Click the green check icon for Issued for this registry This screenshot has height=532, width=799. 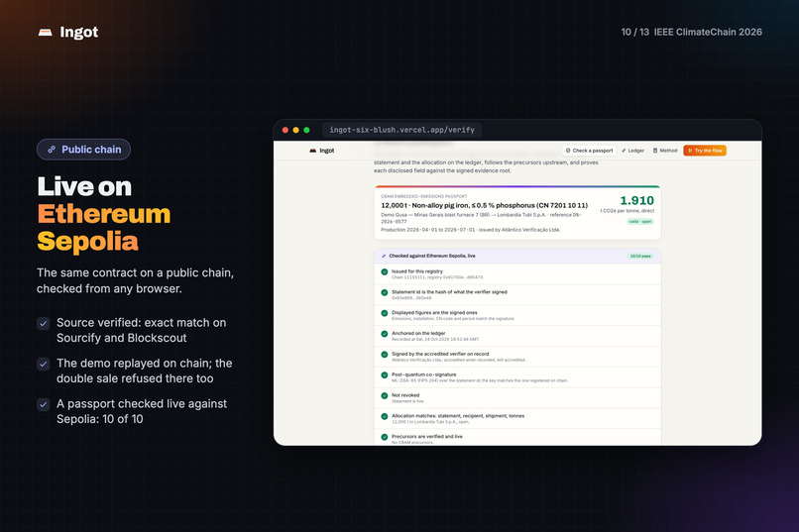[385, 271]
